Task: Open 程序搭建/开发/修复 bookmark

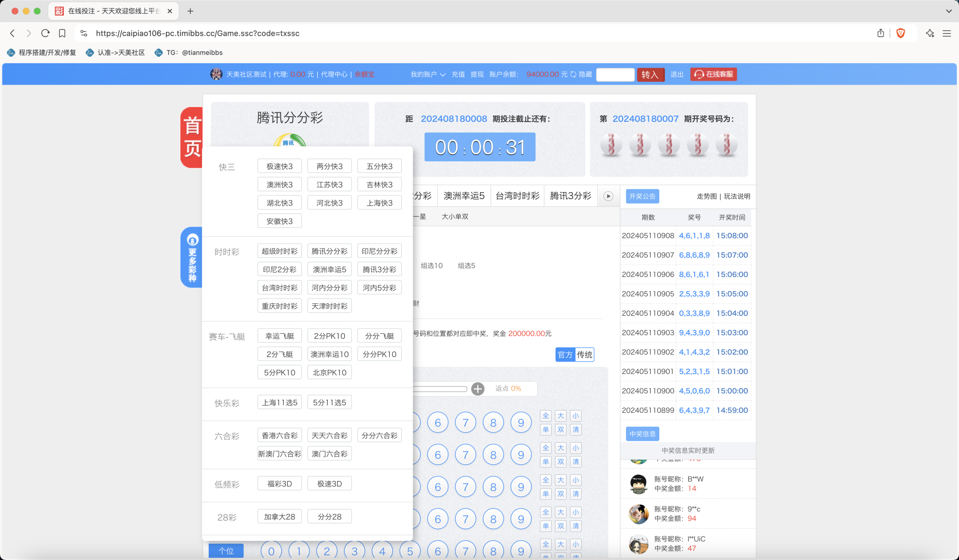Action: tap(42, 52)
